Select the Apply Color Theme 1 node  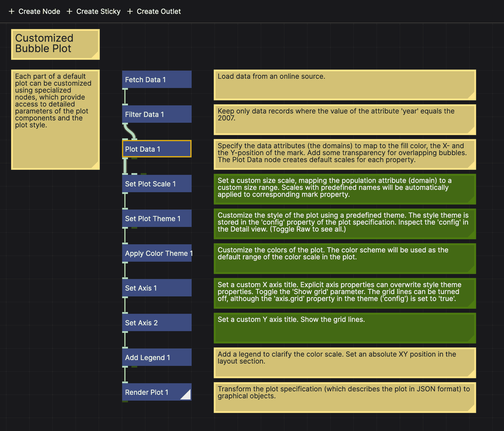coord(157,253)
